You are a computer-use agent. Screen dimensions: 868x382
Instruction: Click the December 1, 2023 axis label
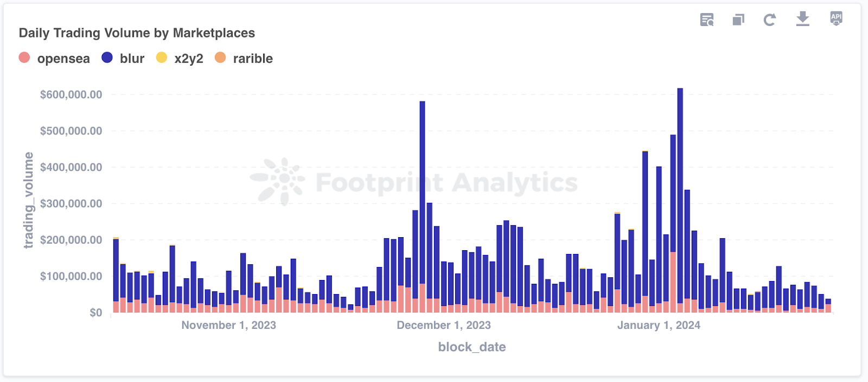(444, 325)
